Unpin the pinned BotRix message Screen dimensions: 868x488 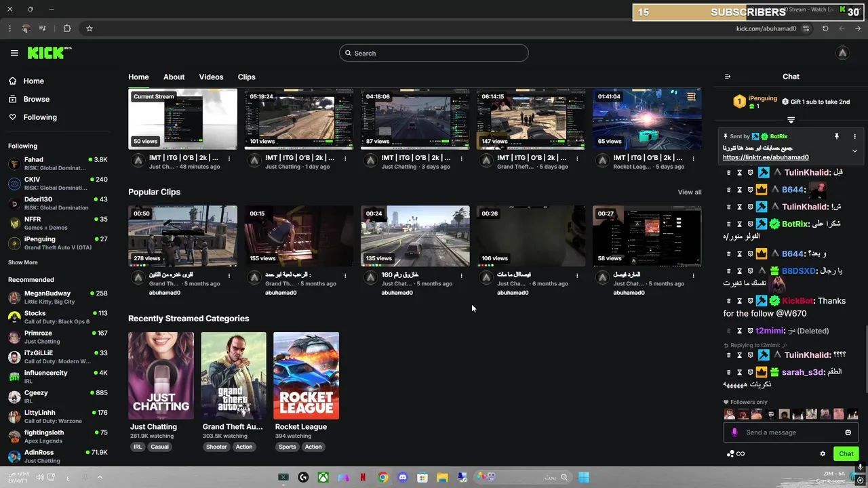tap(837, 136)
